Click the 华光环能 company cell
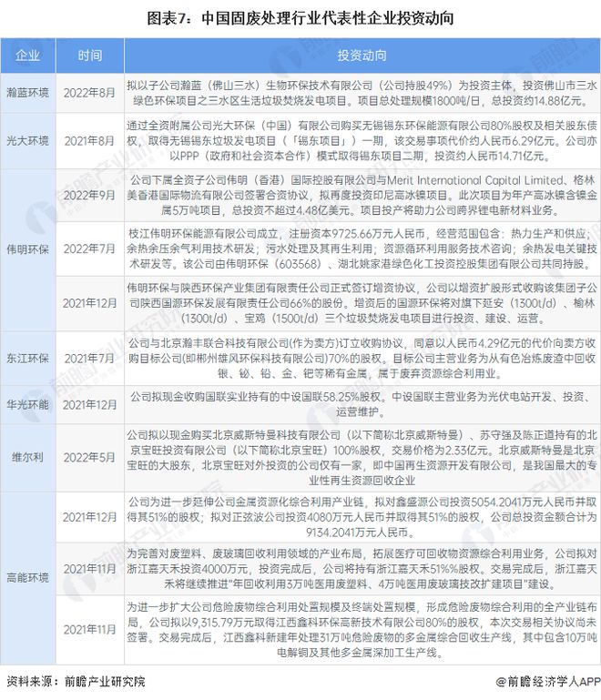Viewport: 601px width, 700px height. 27,404
